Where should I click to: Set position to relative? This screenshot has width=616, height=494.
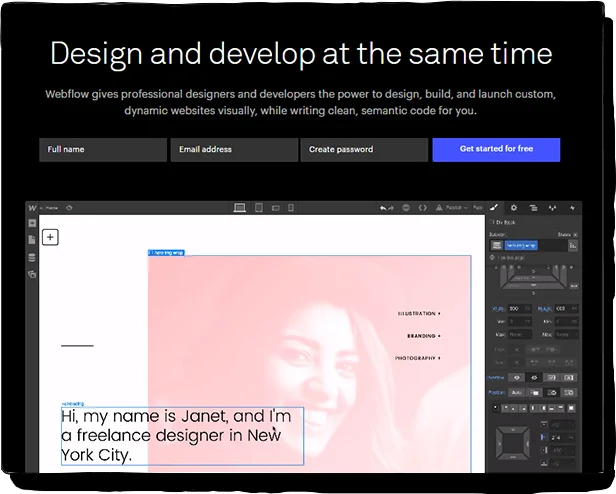pyautogui.click(x=534, y=393)
